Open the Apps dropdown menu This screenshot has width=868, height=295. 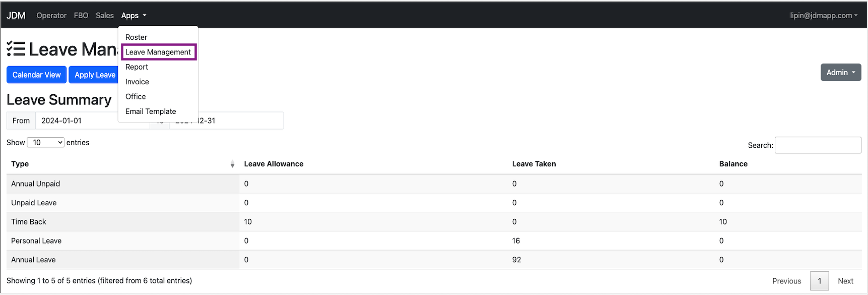tap(133, 16)
